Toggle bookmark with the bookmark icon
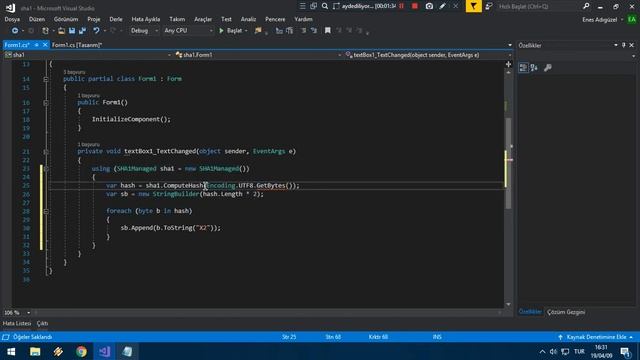The image size is (640, 360). (327, 31)
